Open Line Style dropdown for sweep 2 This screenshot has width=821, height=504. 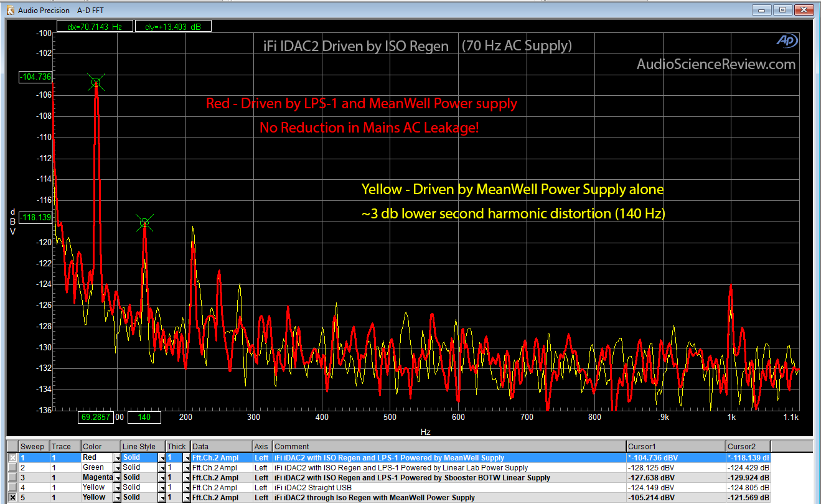tap(162, 467)
